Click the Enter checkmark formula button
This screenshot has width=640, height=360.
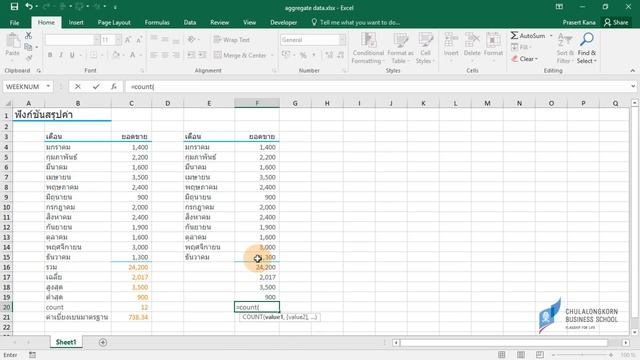96,87
